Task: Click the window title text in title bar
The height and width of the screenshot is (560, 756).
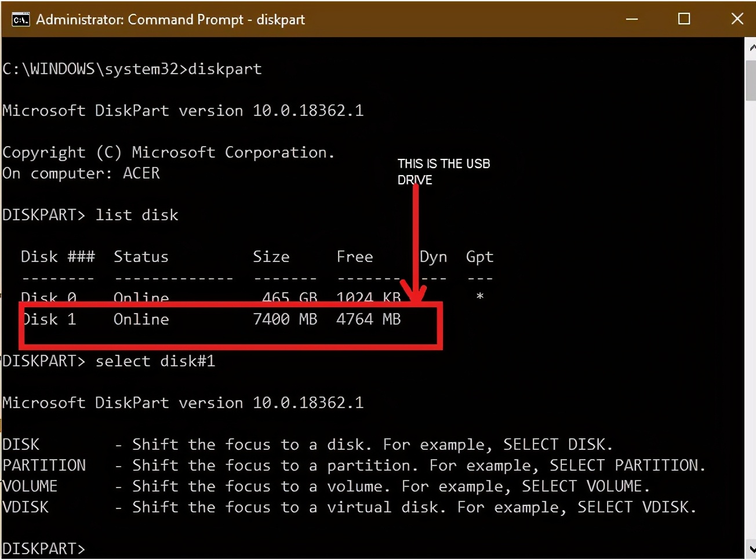Action: click(170, 20)
